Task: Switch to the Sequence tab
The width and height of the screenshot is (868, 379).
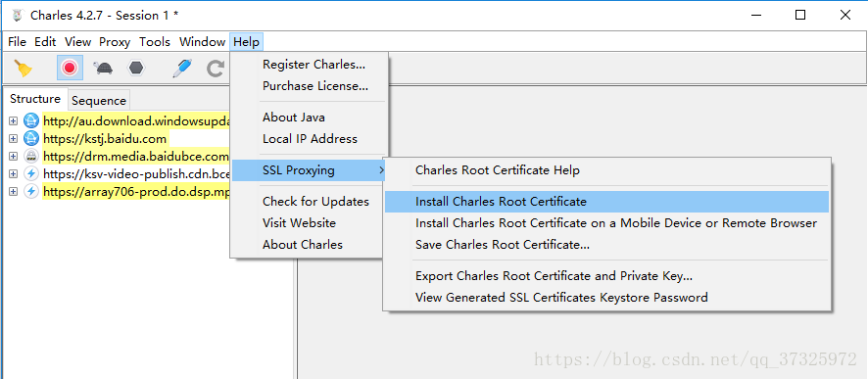Action: 99,101
